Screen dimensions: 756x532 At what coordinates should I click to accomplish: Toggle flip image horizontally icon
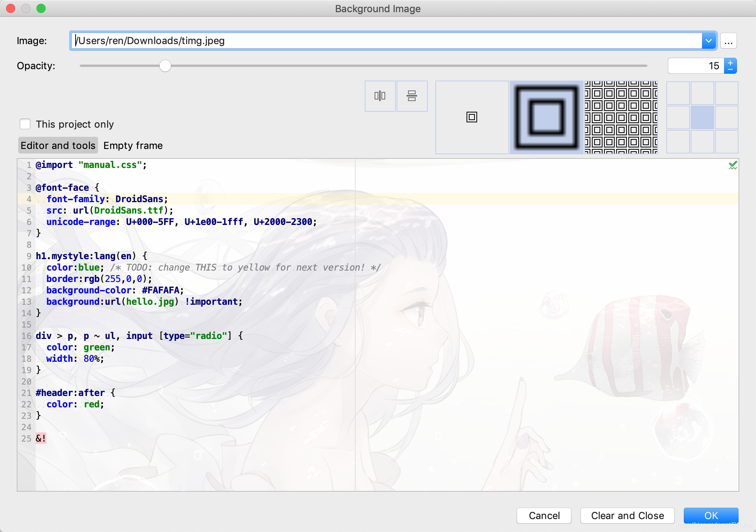380,96
